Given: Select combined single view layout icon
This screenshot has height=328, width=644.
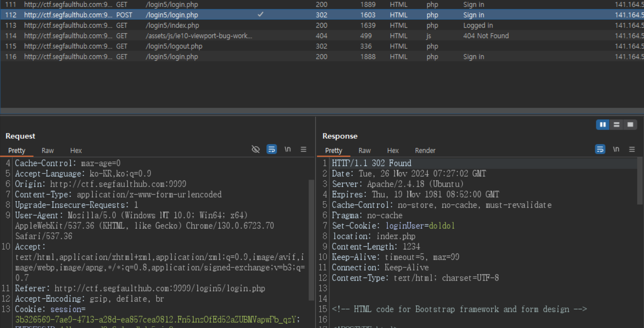Looking at the screenshot, I should tap(630, 125).
